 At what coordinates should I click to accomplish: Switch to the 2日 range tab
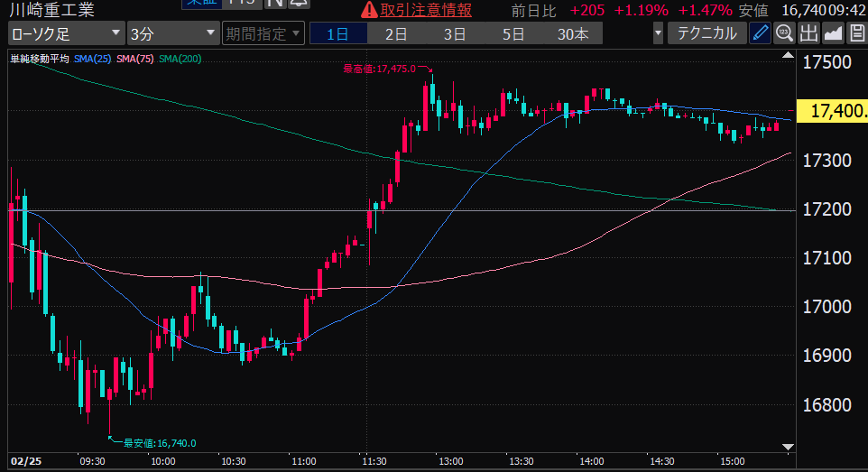point(396,34)
